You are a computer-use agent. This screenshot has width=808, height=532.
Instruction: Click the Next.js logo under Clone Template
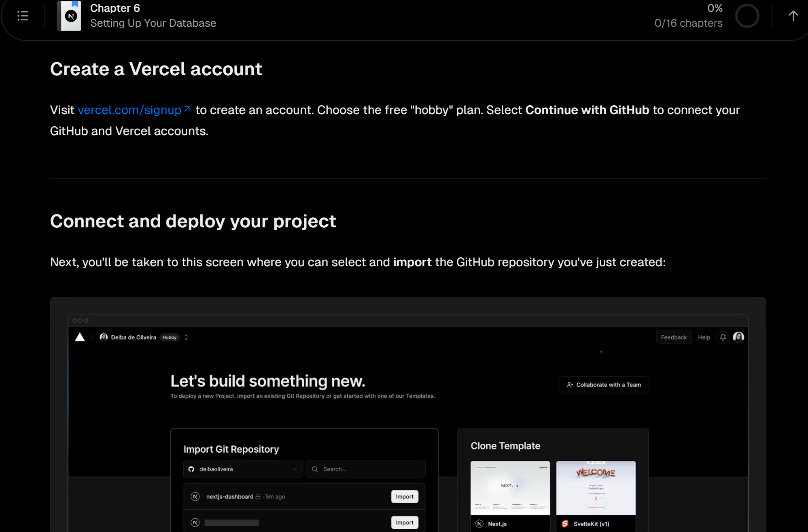click(479, 524)
